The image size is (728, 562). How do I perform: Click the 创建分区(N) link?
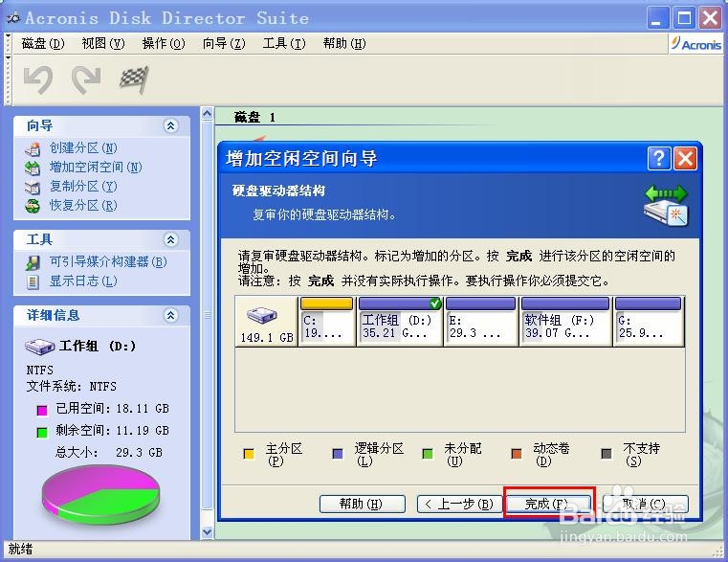coord(83,148)
